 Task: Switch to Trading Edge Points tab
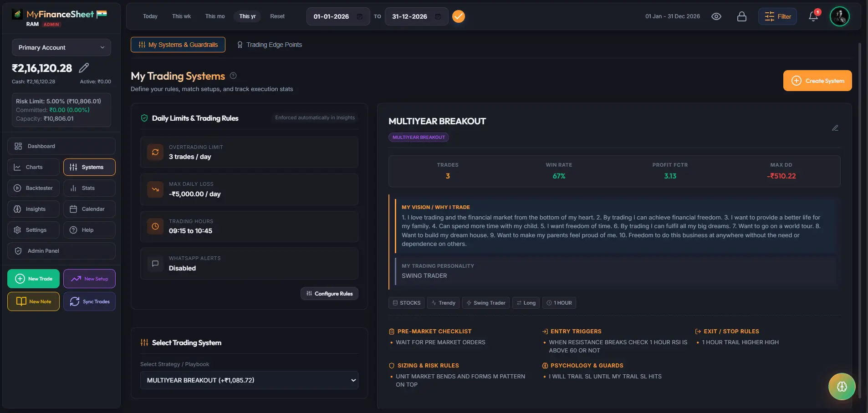click(x=270, y=45)
